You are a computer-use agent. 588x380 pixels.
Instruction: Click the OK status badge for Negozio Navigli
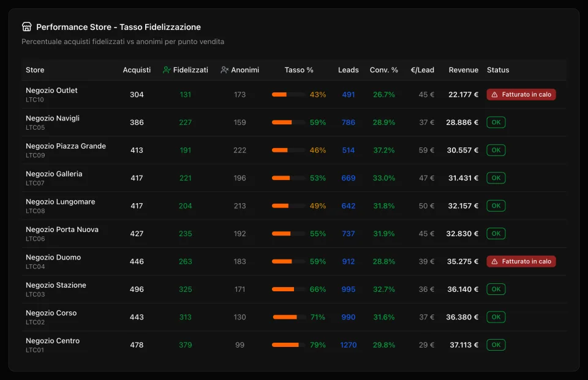tap(496, 122)
